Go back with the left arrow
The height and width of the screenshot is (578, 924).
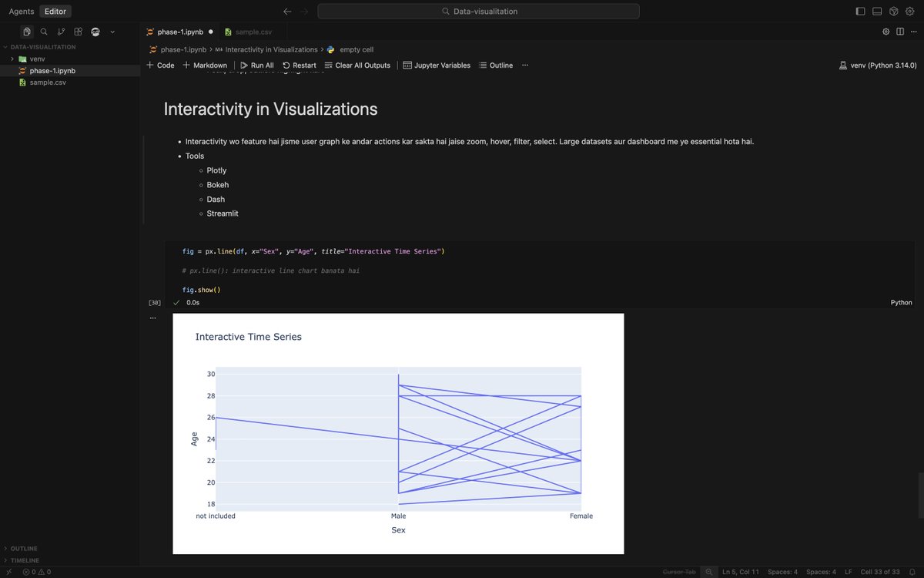click(287, 12)
